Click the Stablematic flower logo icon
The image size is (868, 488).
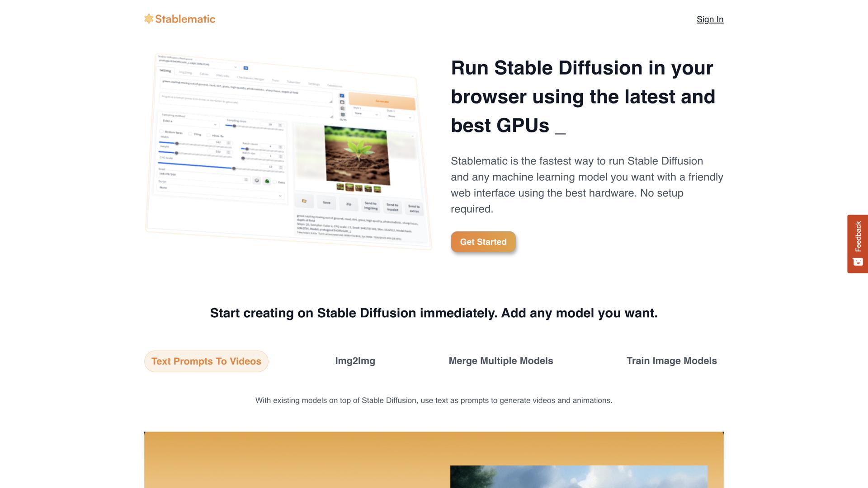[148, 19]
